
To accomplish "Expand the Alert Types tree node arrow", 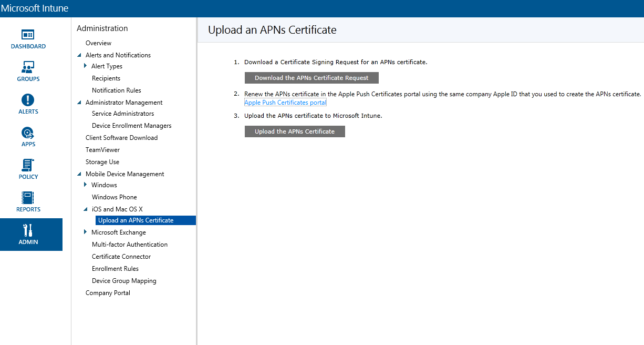I will (x=86, y=66).
